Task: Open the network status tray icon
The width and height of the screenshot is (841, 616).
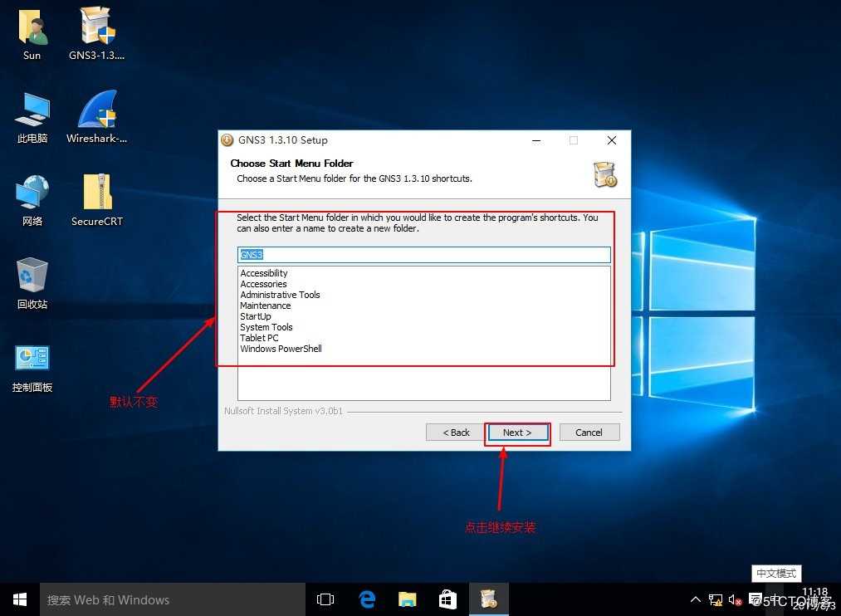Action: pyautogui.click(x=716, y=600)
